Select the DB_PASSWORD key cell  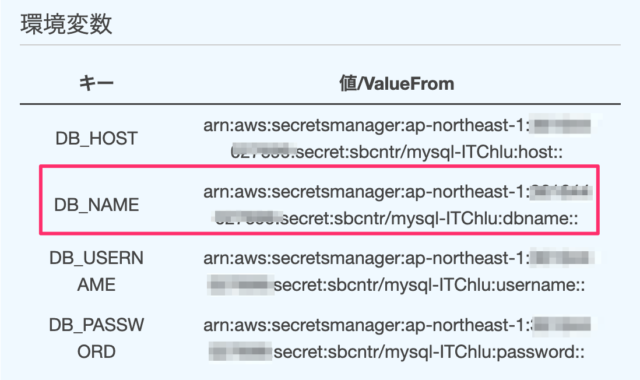tap(96, 338)
